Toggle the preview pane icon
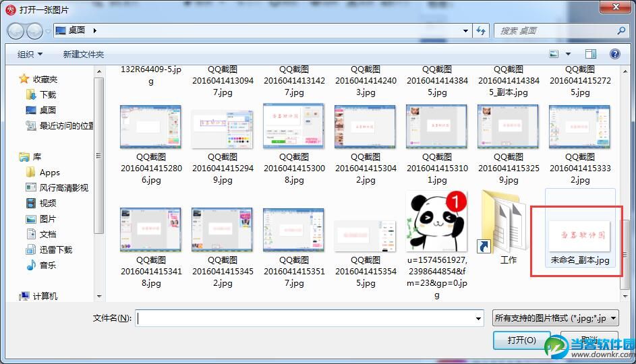 [591, 54]
